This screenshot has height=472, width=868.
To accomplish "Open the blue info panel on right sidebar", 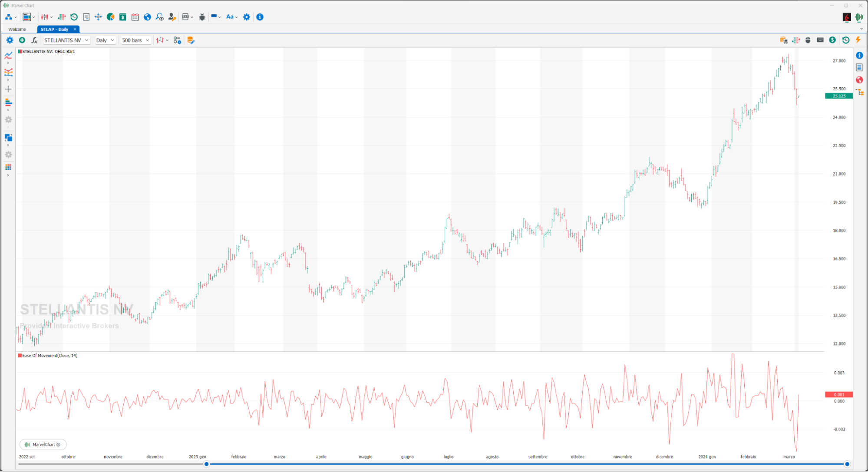I will point(859,55).
